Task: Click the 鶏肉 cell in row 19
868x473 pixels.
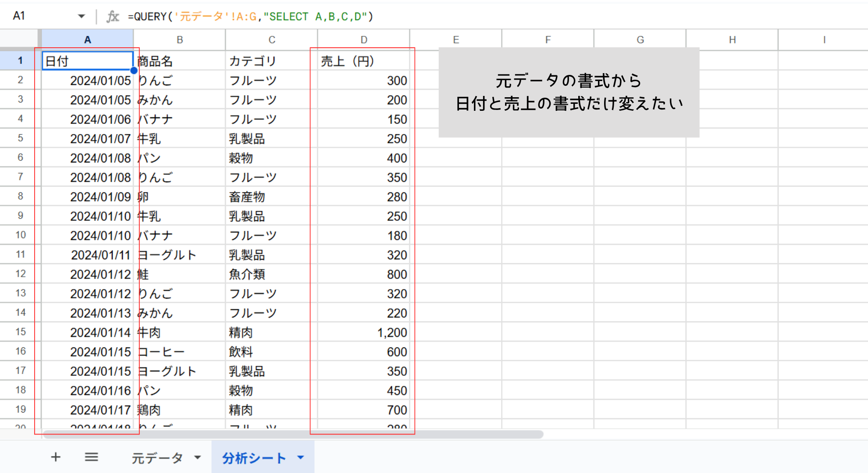Action: (x=180, y=409)
